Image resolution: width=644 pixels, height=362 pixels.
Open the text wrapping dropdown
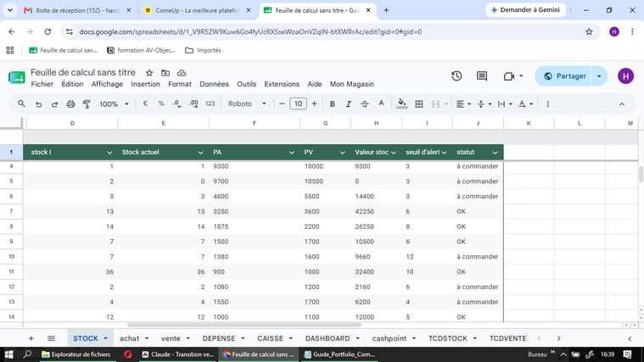point(505,104)
